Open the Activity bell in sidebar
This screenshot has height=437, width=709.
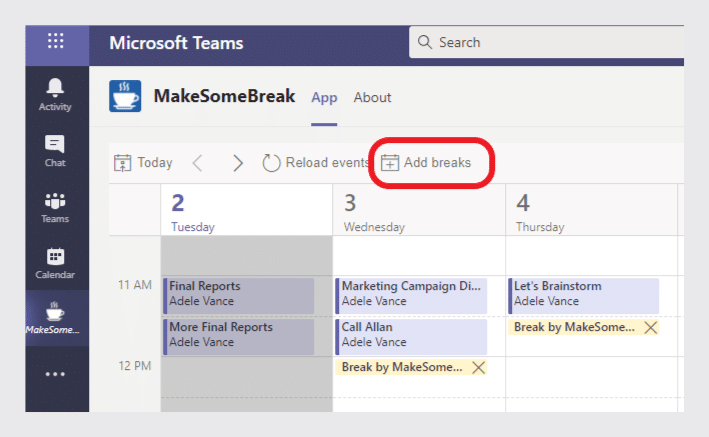55,95
